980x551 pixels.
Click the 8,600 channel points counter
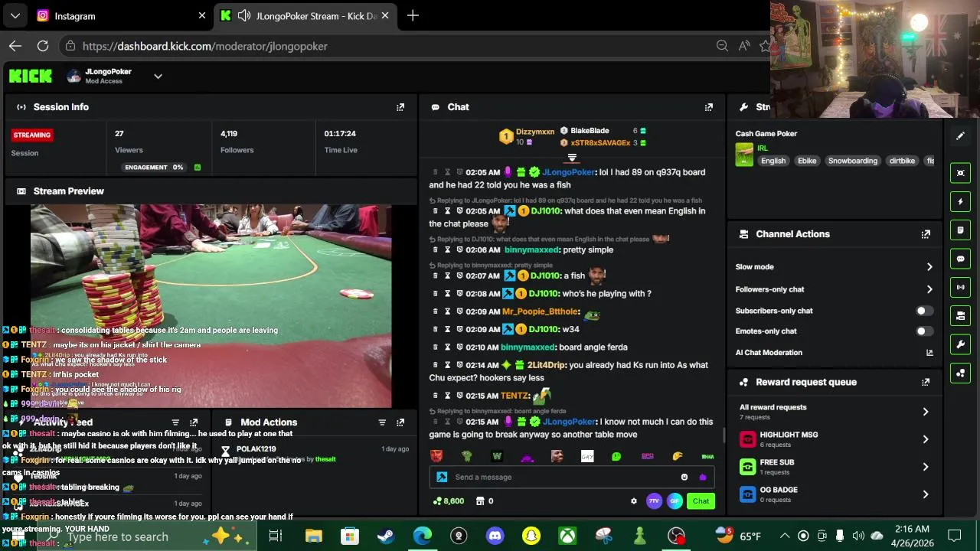(x=449, y=501)
